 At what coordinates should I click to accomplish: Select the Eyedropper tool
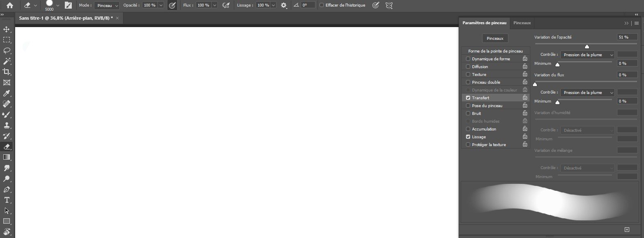coord(7,93)
